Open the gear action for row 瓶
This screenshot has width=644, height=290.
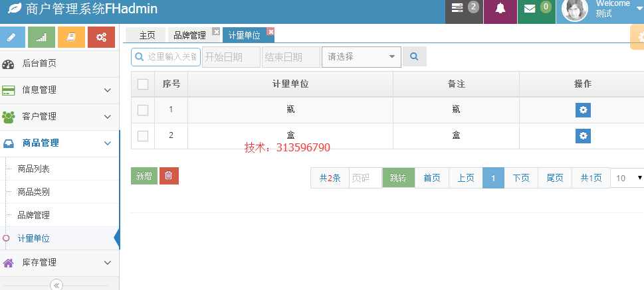pyautogui.click(x=583, y=110)
